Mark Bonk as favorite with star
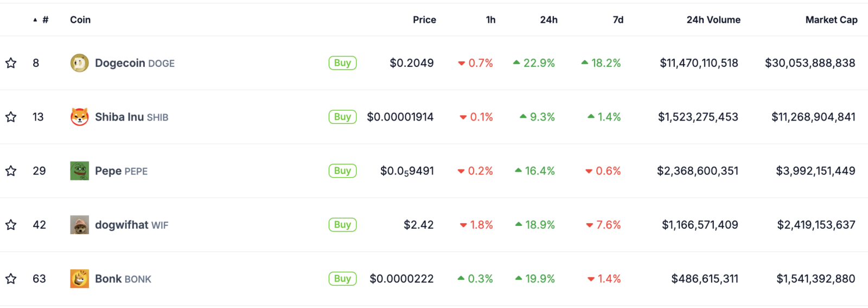The image size is (868, 308). coord(11,279)
